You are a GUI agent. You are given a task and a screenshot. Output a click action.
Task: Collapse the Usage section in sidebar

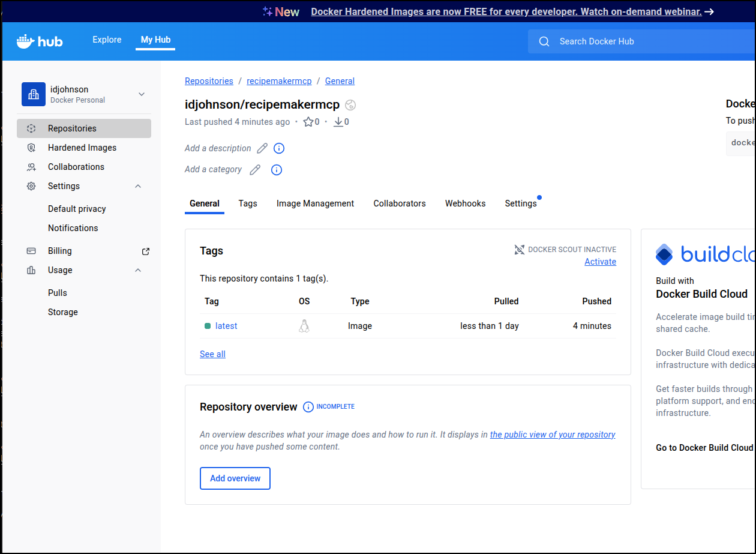click(x=138, y=270)
